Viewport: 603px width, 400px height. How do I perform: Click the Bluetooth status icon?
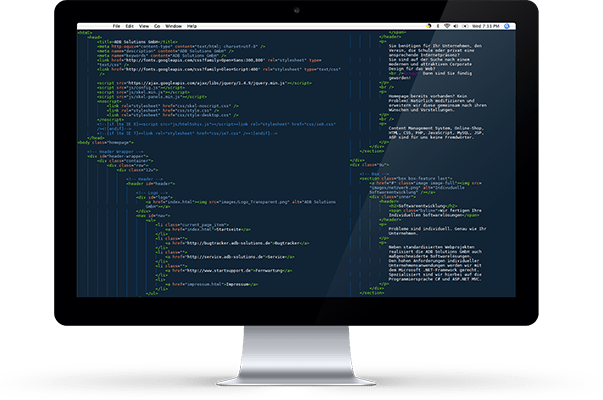438,26
